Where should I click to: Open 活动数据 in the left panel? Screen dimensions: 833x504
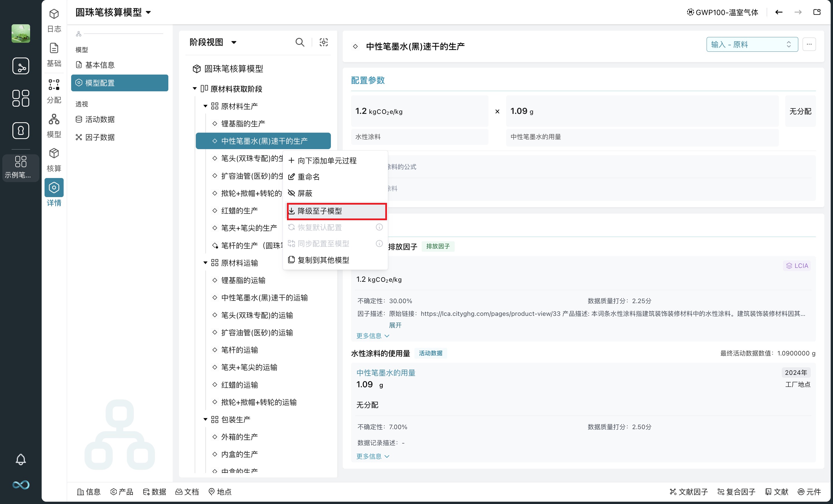click(100, 119)
